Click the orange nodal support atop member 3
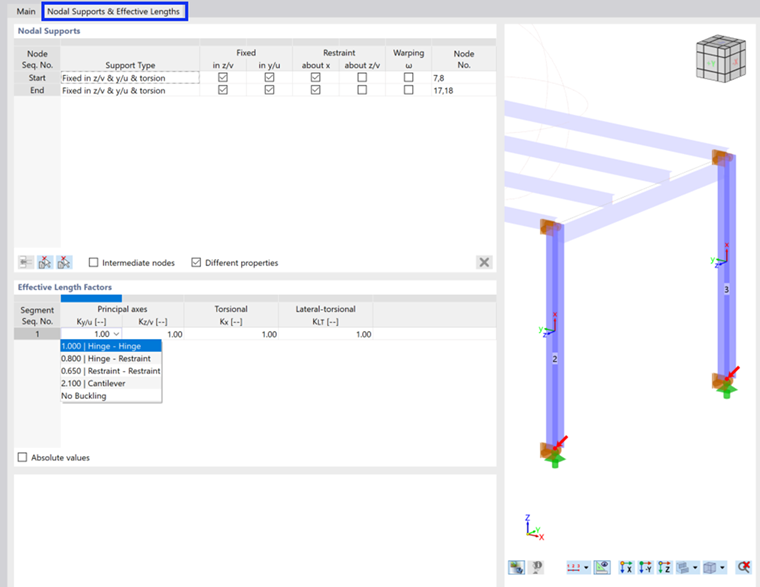Viewport: 760px width, 587px height. click(x=721, y=158)
